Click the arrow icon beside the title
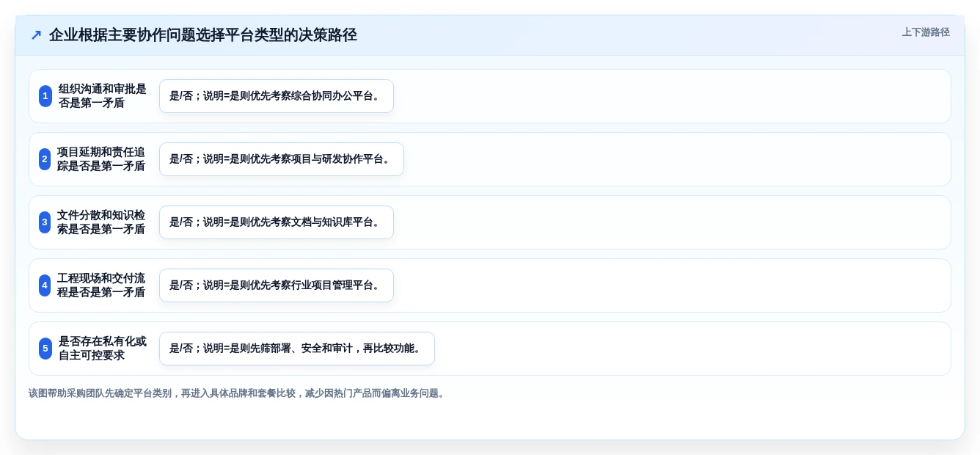This screenshot has width=980, height=455. [36, 35]
